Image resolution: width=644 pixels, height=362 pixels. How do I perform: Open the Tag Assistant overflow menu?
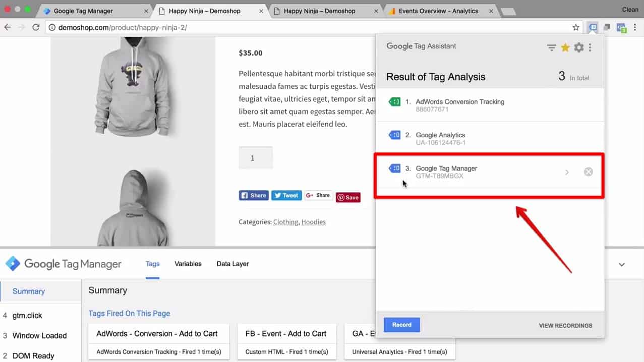click(x=591, y=47)
